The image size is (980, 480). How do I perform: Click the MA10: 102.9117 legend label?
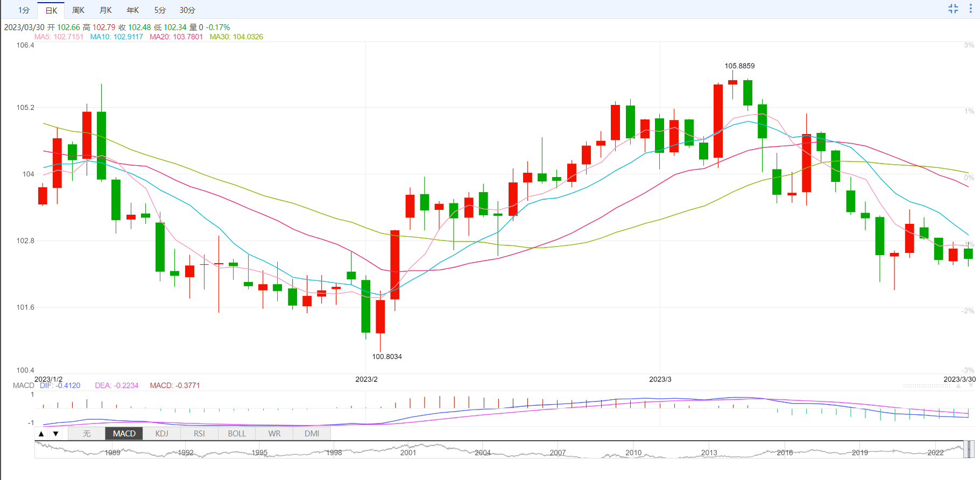pos(117,37)
